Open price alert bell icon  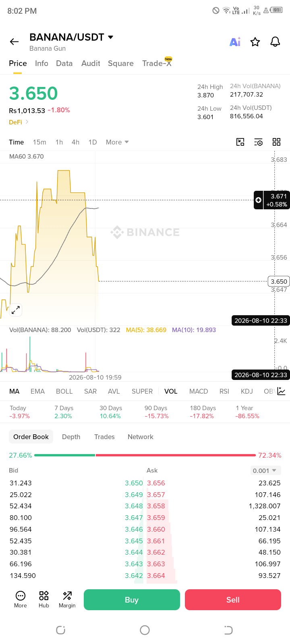[275, 42]
